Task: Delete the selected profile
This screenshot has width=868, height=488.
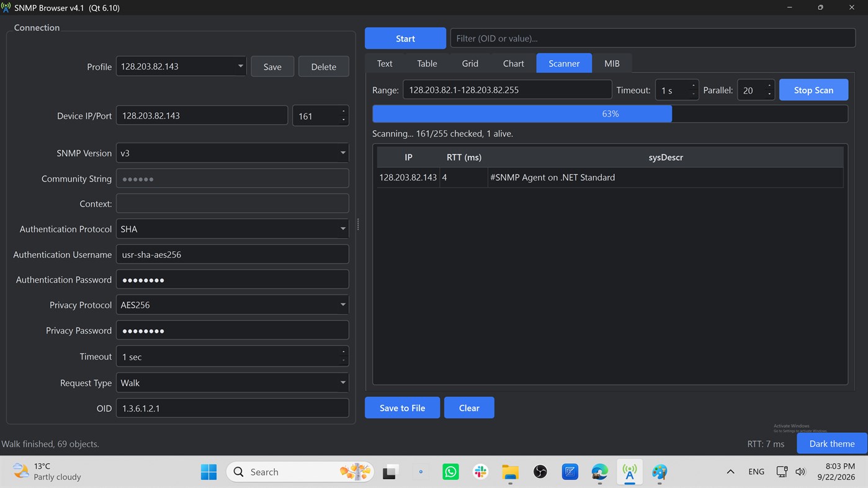Action: click(x=324, y=66)
